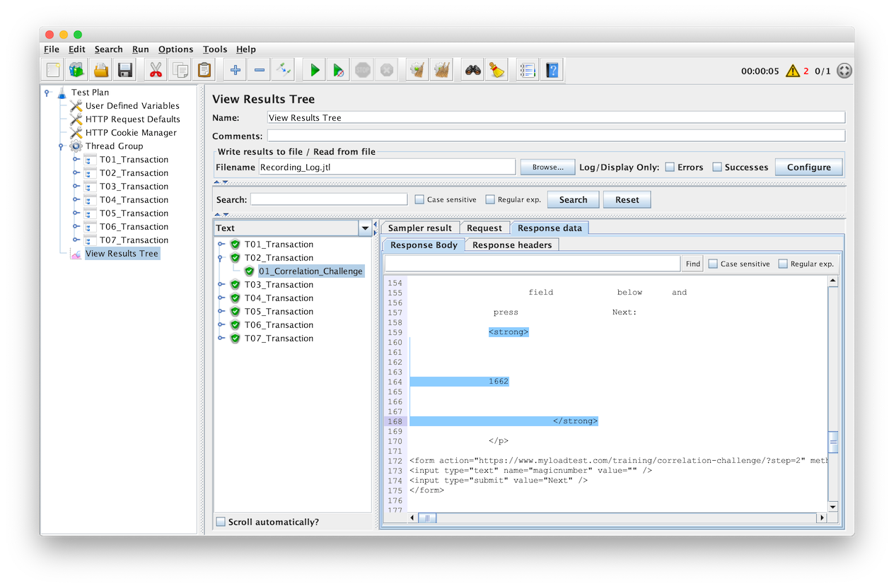Click the greyed-out Stop icon
Viewport: 894px width, 588px height.
pyautogui.click(x=363, y=70)
